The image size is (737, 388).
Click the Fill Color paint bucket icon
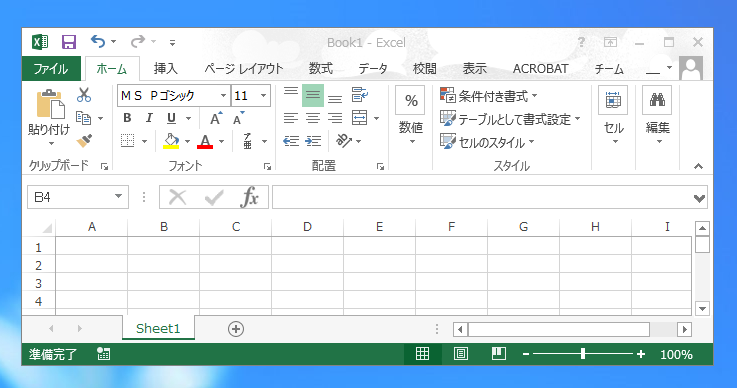click(171, 141)
